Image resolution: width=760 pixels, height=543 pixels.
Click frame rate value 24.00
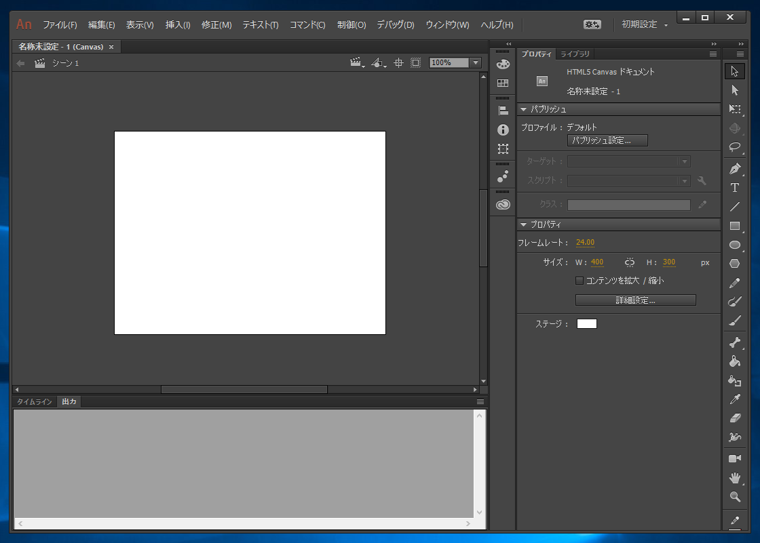(x=585, y=242)
